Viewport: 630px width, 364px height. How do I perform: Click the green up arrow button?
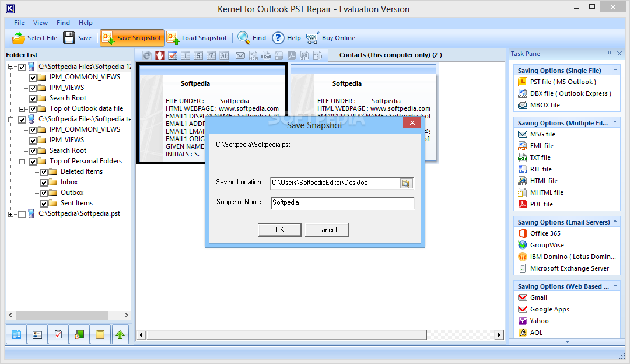120,334
